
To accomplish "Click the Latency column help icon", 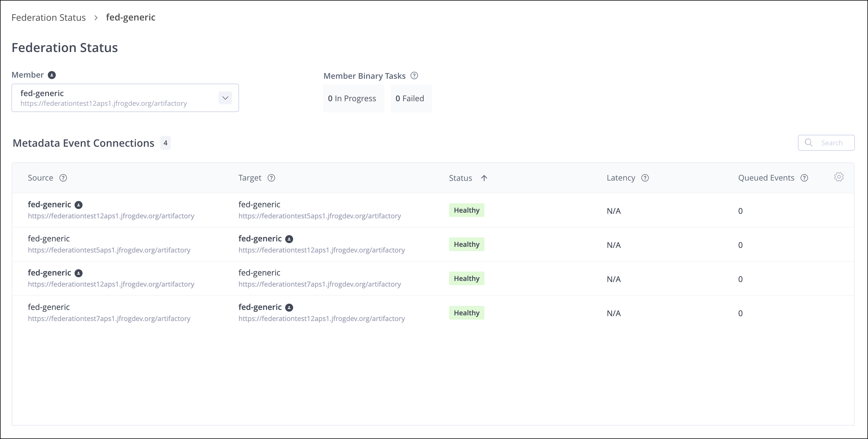I will point(645,178).
